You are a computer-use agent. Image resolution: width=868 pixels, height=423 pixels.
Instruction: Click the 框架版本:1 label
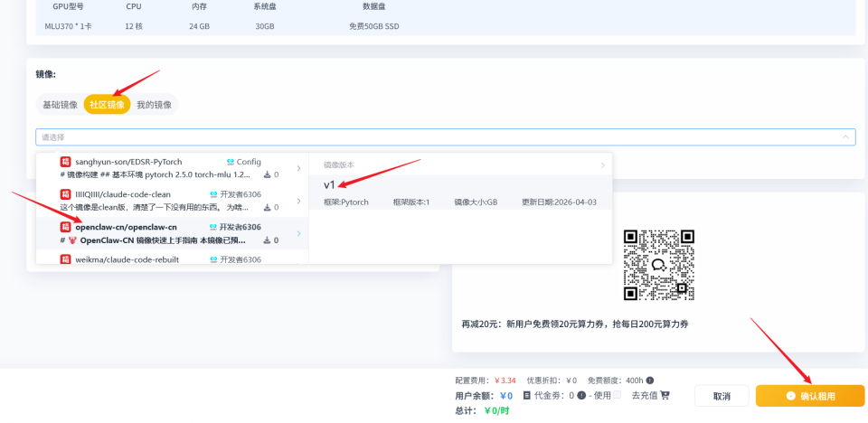411,202
